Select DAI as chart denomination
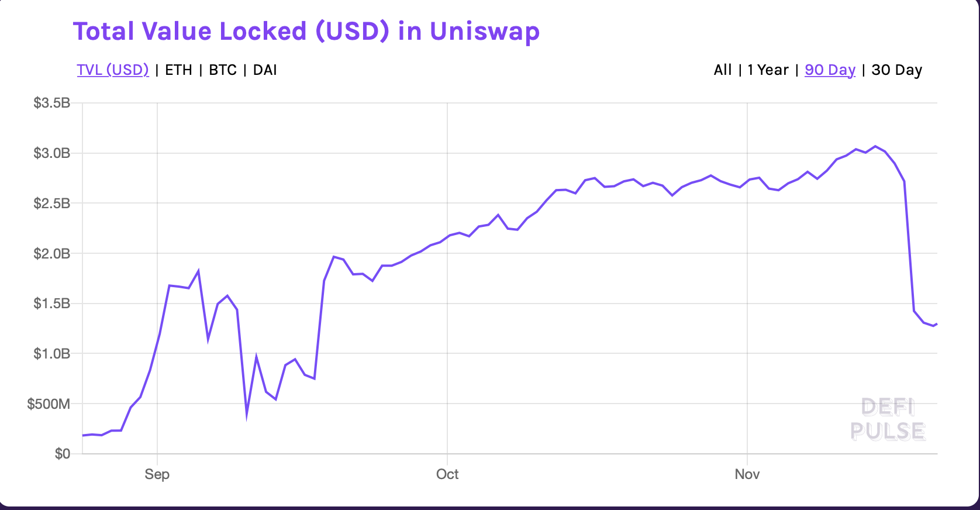Screen dimensions: 980x510 [x=264, y=70]
